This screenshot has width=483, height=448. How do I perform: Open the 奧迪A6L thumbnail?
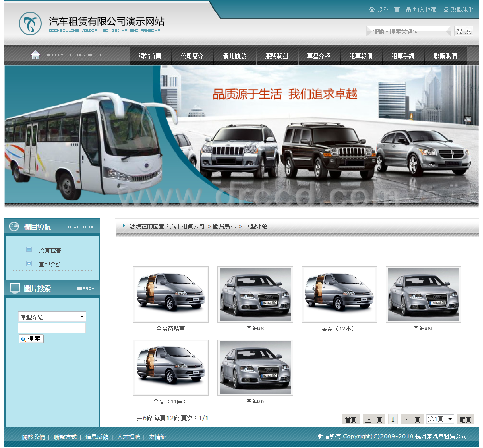click(x=424, y=294)
